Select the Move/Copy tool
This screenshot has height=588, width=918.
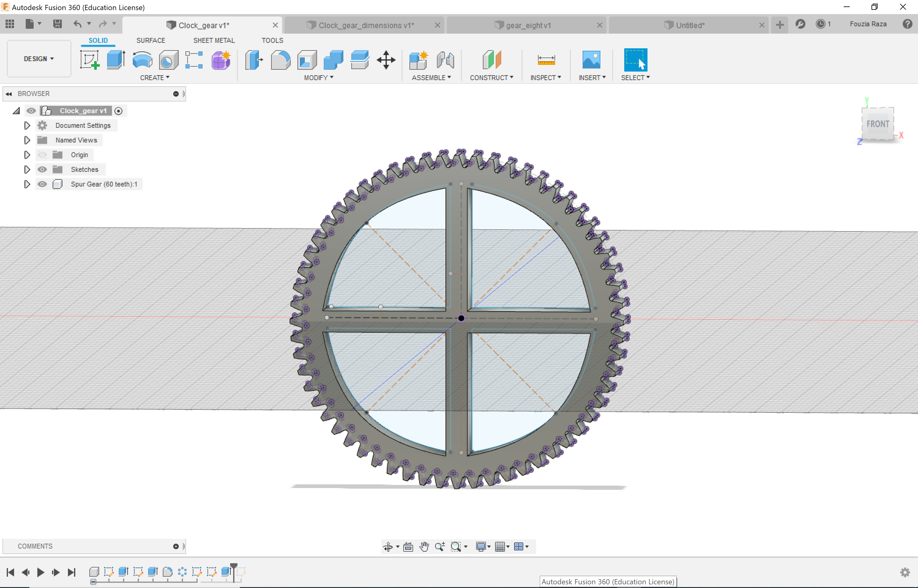click(386, 60)
